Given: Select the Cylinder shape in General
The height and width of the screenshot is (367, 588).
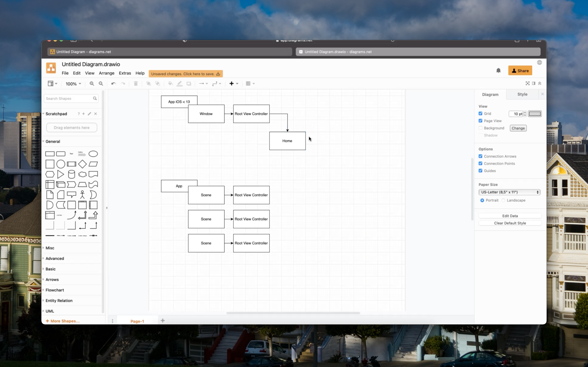Looking at the screenshot, I should coord(71,174).
